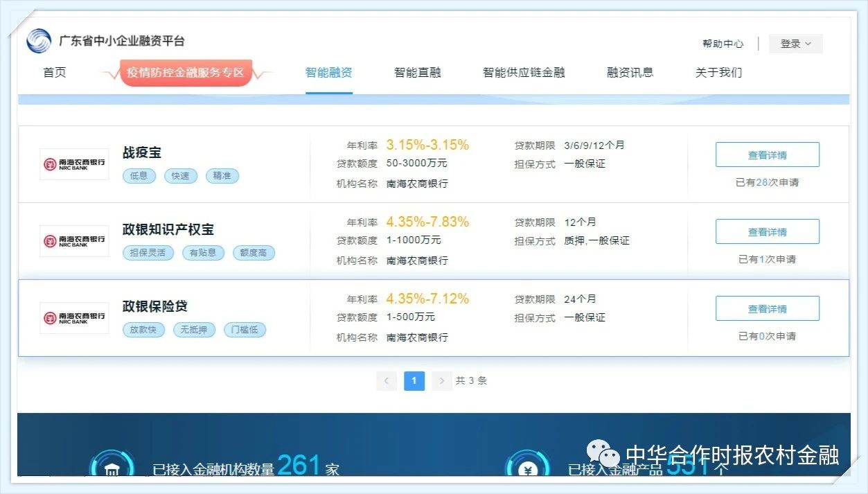Click 1-1000万元 loan amount

tap(414, 240)
